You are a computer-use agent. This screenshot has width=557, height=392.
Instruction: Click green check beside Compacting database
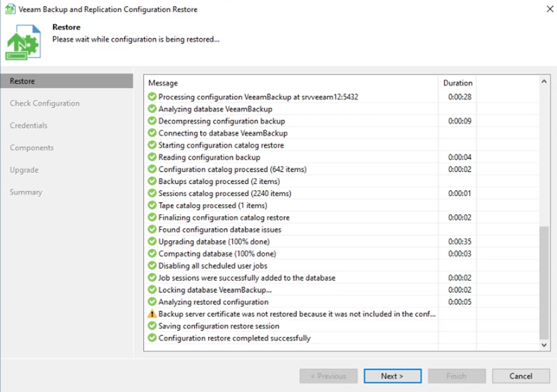[x=152, y=254]
